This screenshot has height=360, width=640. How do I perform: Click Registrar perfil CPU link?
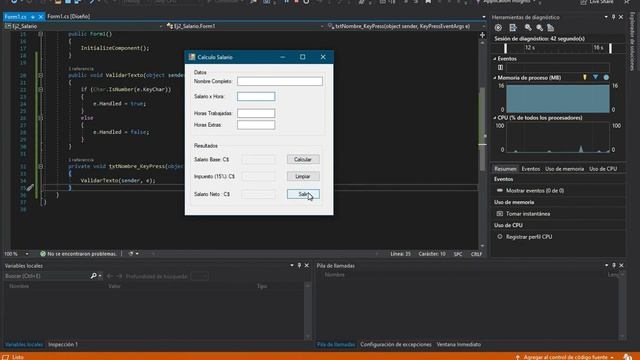[x=529, y=237]
